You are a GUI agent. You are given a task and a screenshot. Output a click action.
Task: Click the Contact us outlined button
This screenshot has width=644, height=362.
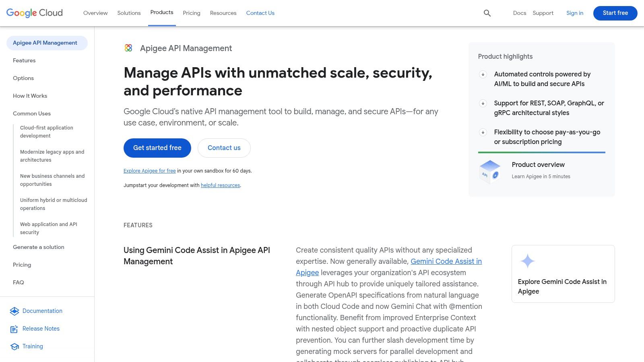pyautogui.click(x=224, y=148)
